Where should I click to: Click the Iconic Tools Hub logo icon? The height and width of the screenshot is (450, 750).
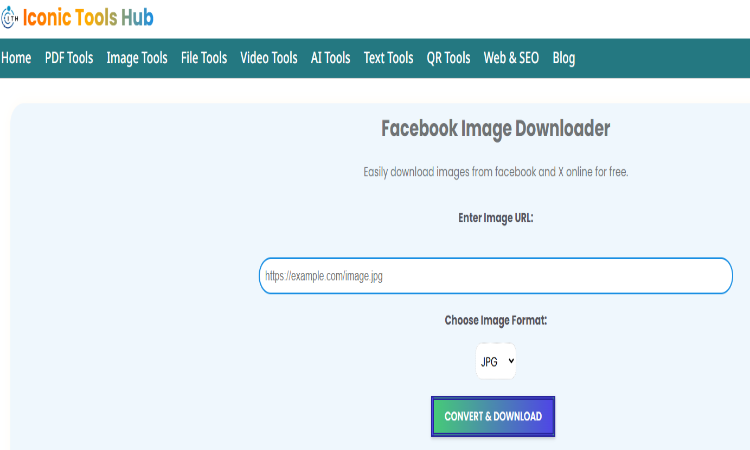[10, 18]
